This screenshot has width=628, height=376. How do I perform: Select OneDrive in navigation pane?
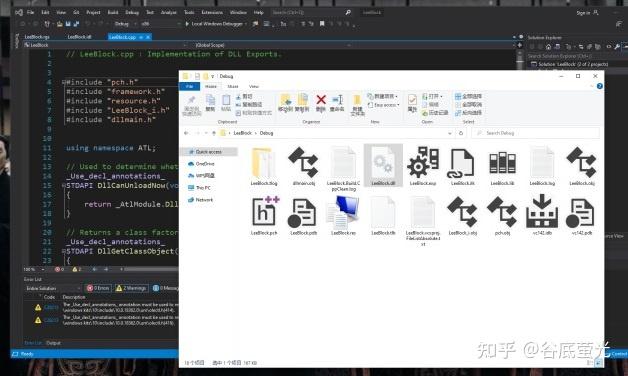point(201,164)
